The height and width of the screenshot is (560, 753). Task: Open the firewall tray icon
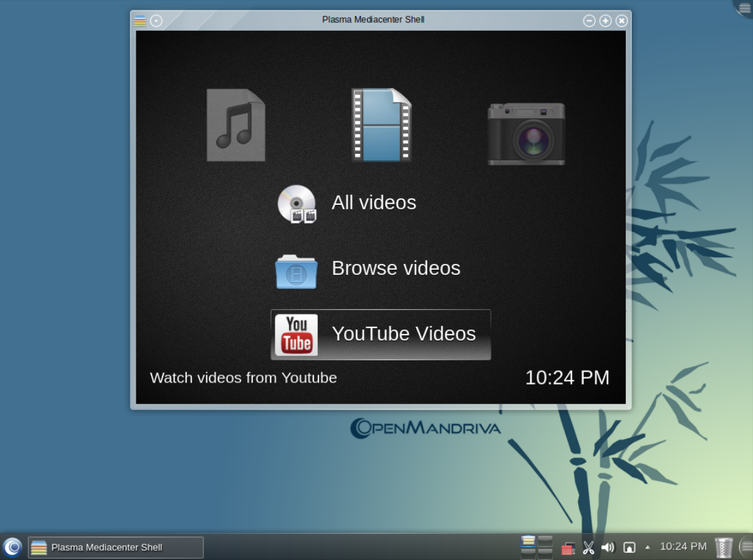(x=568, y=548)
